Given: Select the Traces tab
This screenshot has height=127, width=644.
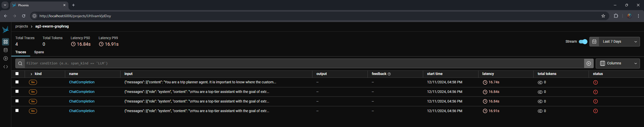Looking at the screenshot, I should 21,52.
